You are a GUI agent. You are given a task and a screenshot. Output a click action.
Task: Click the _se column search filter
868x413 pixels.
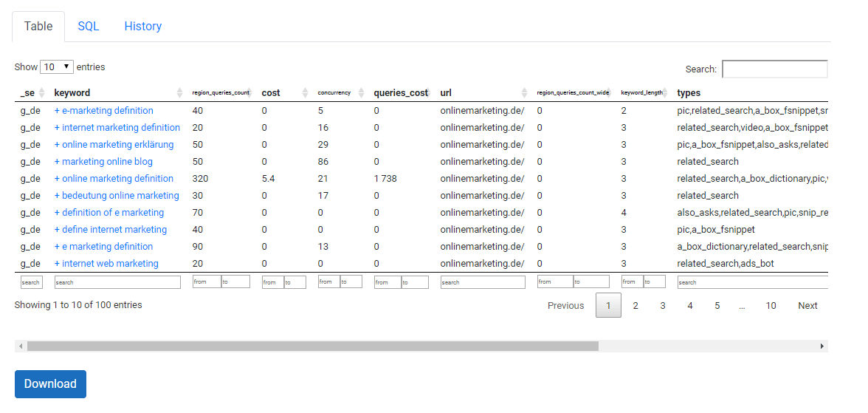pos(30,282)
